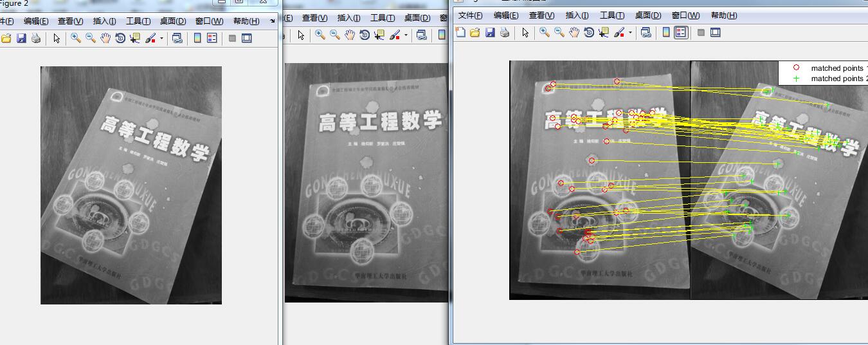
Task: Open 编辑(E) menu in matched points window
Action: pos(506,15)
